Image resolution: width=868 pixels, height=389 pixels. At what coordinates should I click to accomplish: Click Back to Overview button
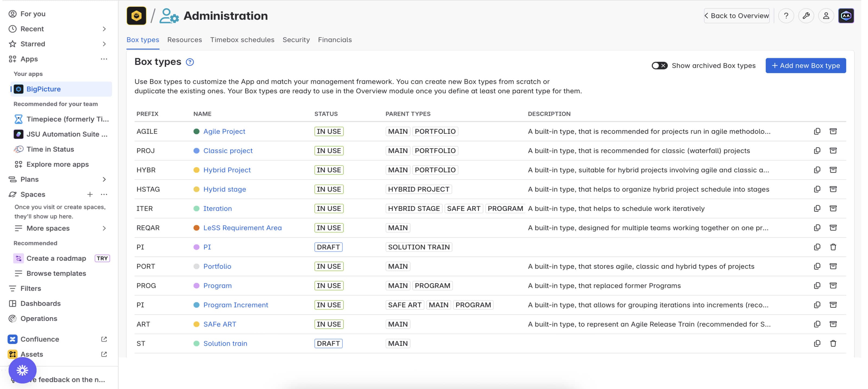click(x=737, y=16)
